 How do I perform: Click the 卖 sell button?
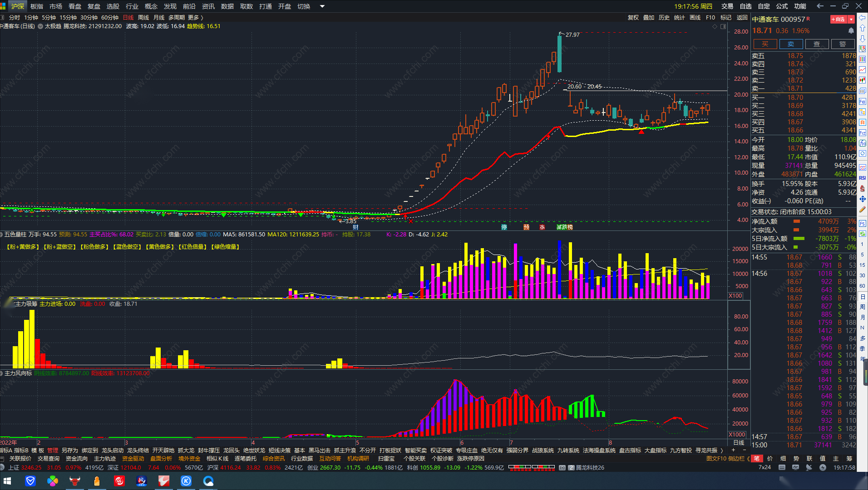point(791,44)
